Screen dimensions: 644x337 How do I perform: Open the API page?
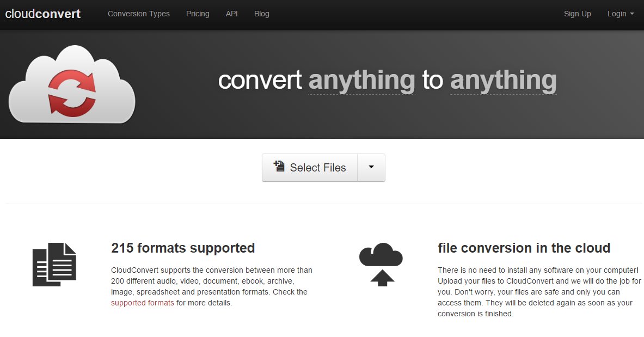click(x=232, y=14)
